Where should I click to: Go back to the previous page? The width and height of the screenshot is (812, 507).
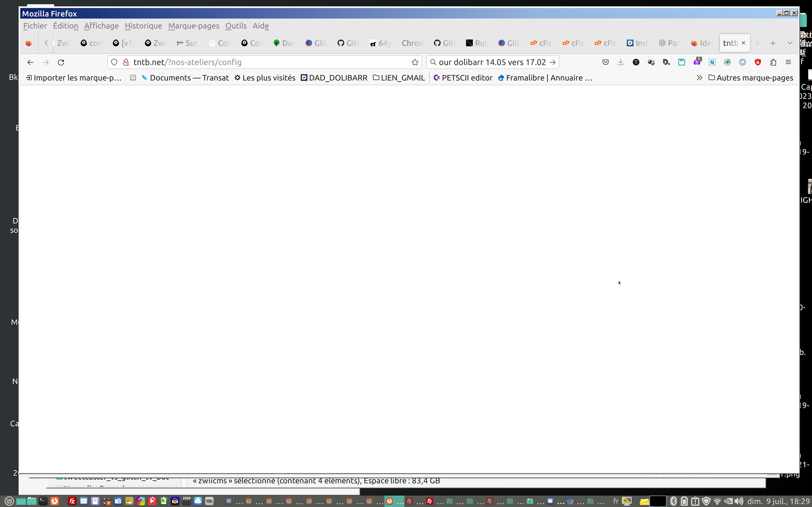[x=30, y=62]
